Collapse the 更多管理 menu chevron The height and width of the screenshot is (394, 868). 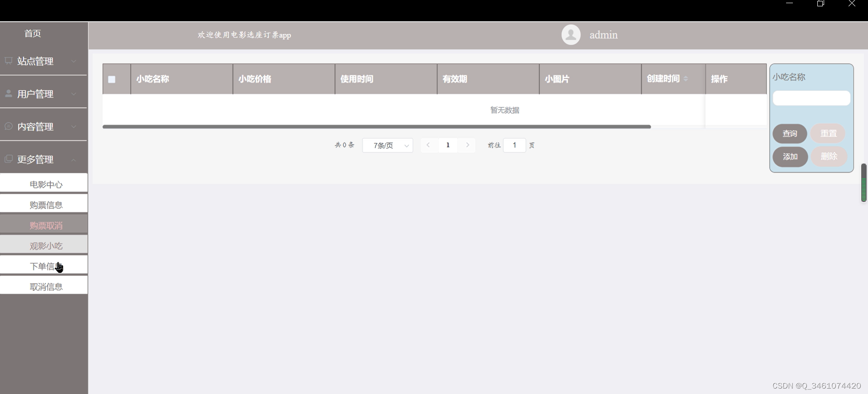coord(74,159)
